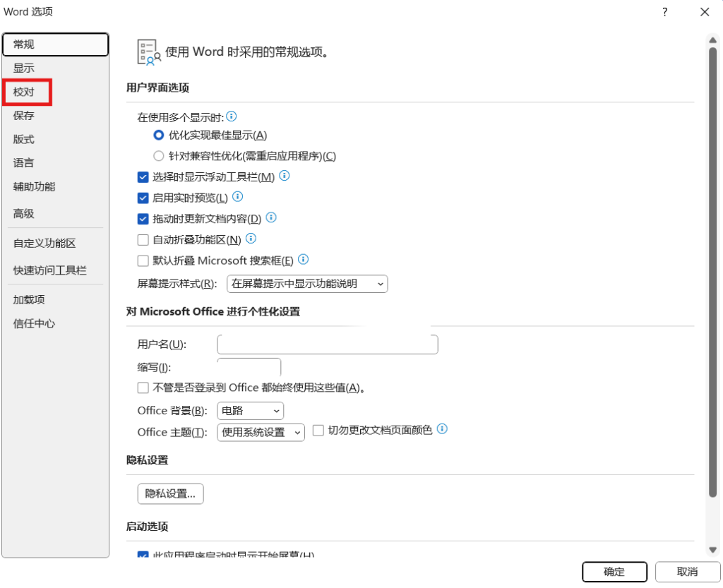The width and height of the screenshot is (723, 588).
Task: Click info icon next to 选择时显示浮动工具栏
Action: tap(285, 176)
